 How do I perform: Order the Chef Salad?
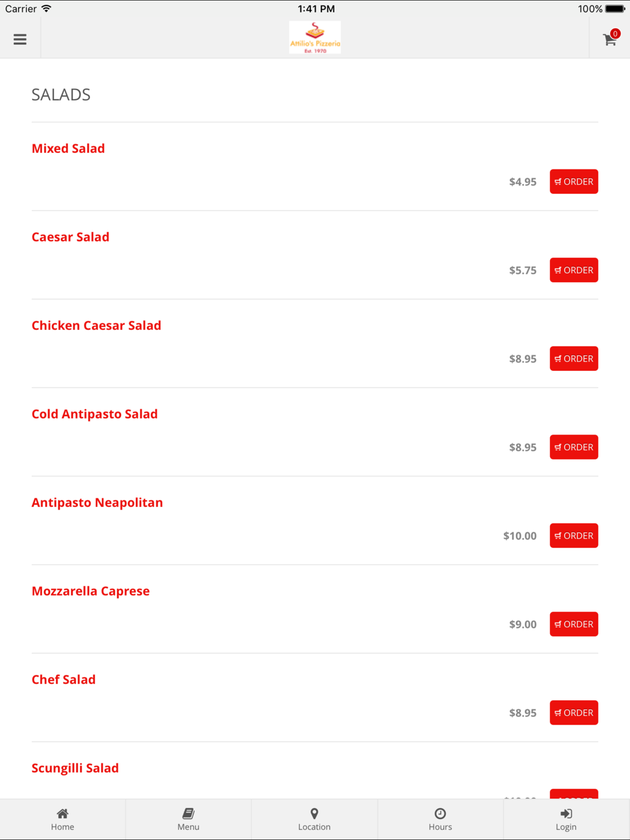click(x=573, y=713)
